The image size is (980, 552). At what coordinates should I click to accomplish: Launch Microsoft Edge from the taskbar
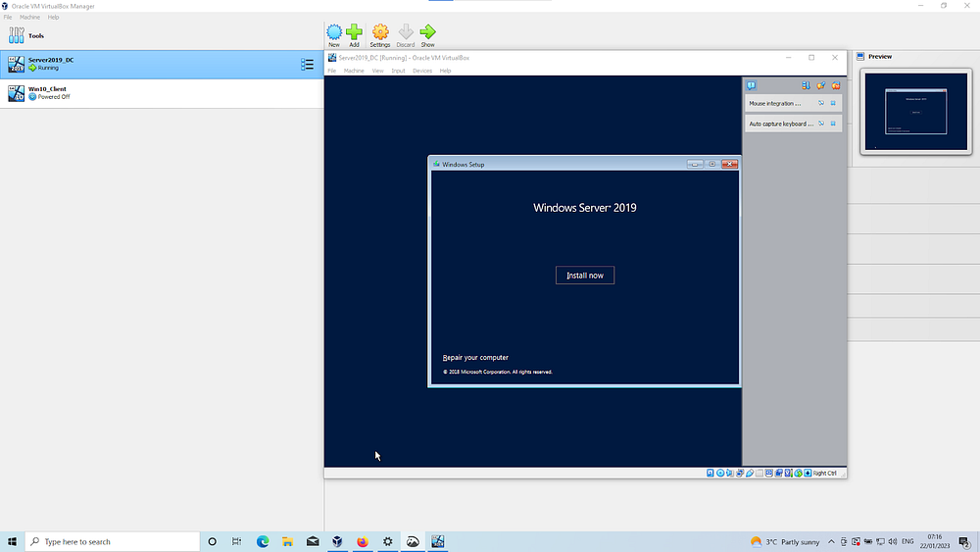263,541
